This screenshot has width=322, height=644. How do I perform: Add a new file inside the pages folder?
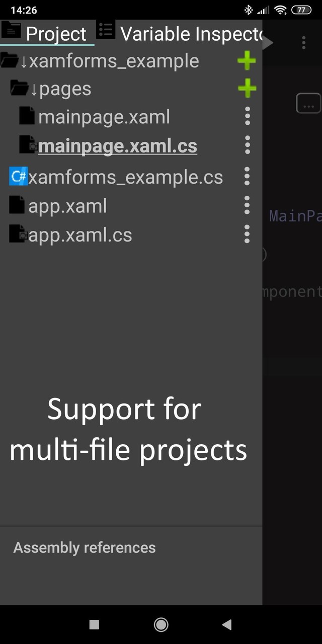click(247, 88)
